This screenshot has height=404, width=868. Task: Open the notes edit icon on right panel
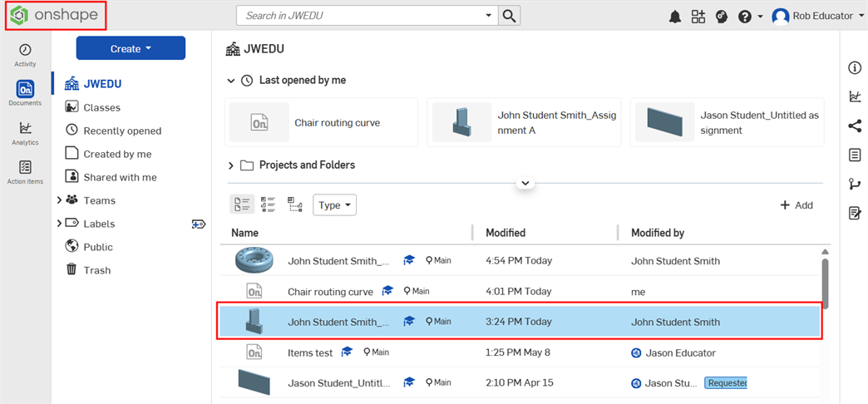click(x=855, y=213)
